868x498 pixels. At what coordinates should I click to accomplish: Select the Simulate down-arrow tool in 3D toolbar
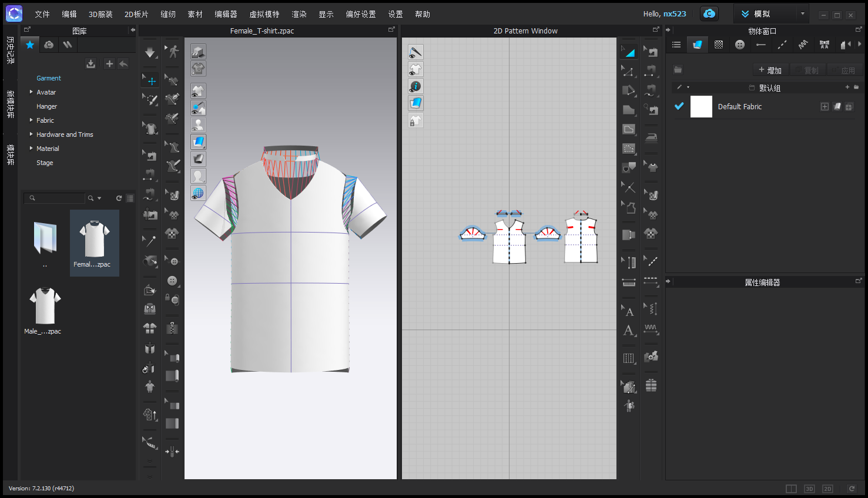[x=150, y=53]
